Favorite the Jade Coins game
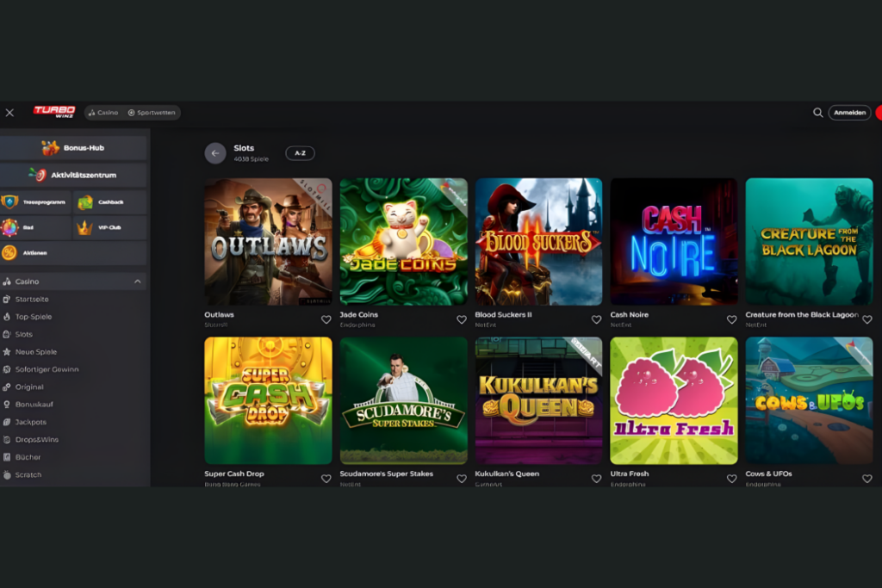This screenshot has width=882, height=588. pyautogui.click(x=462, y=319)
